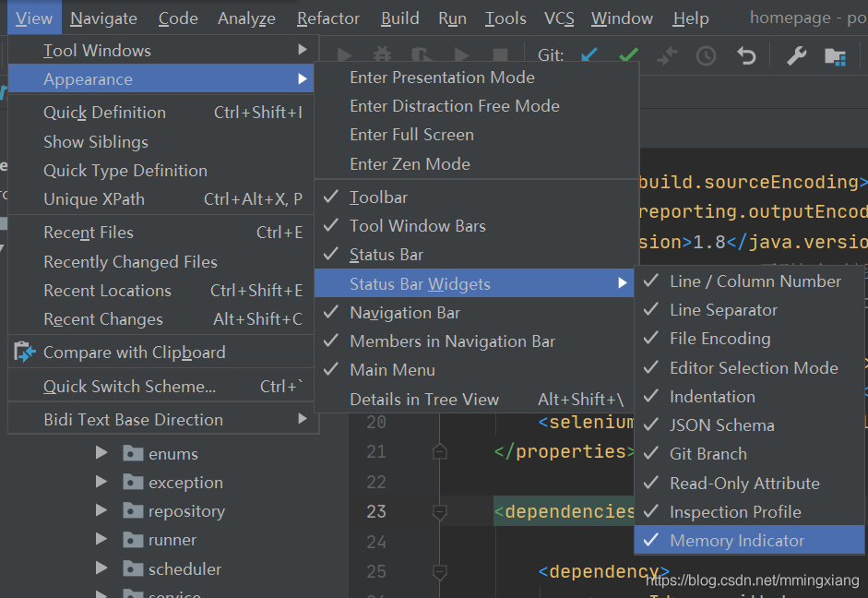
Task: Click line number 23 in gutter
Action: [x=375, y=511]
